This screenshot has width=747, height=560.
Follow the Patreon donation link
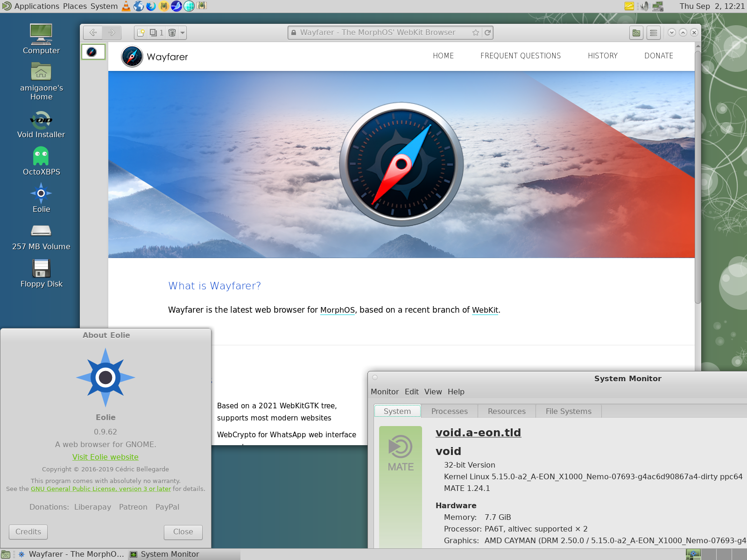point(133,507)
